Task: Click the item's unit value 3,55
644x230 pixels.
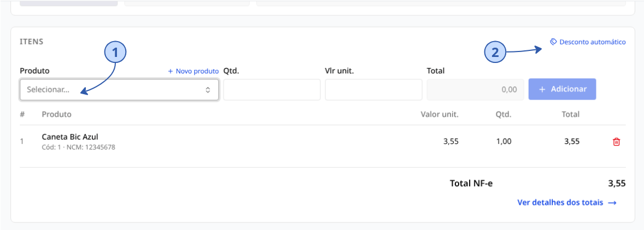Action: (451, 142)
